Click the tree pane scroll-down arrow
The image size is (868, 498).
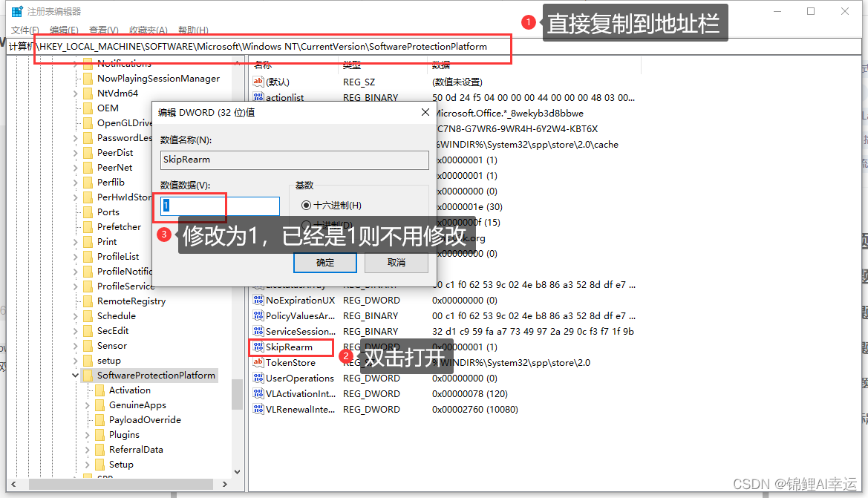point(237,472)
